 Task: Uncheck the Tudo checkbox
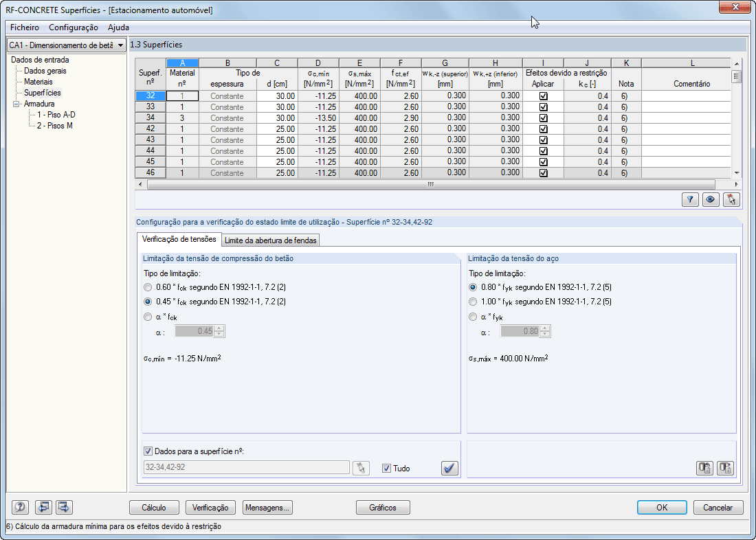386,468
